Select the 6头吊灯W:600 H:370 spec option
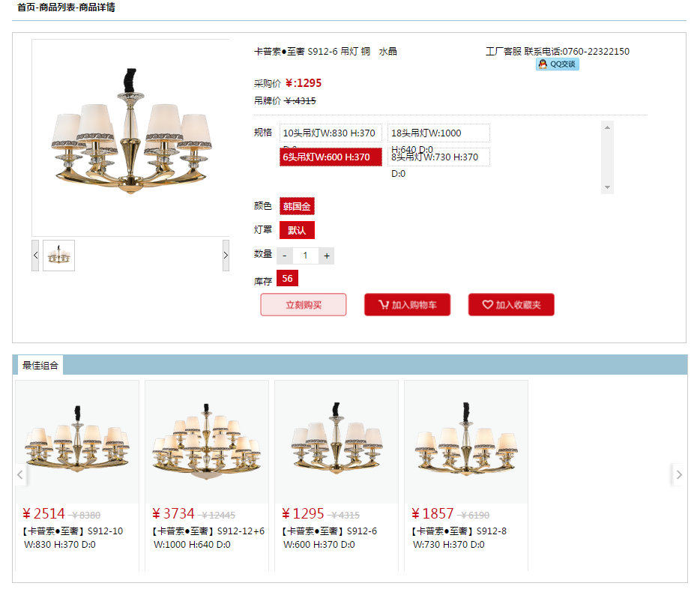This screenshot has height=589, width=700. (x=331, y=157)
